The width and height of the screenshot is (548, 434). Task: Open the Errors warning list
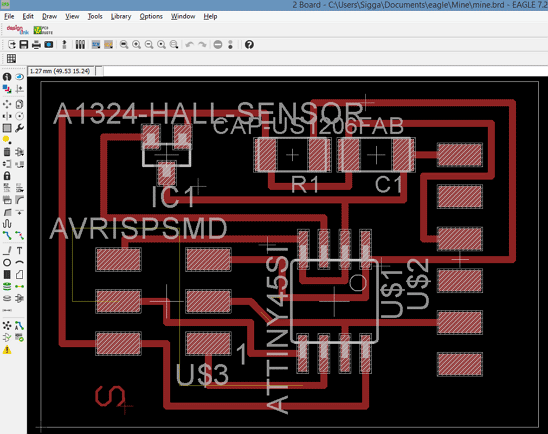pyautogui.click(x=7, y=349)
